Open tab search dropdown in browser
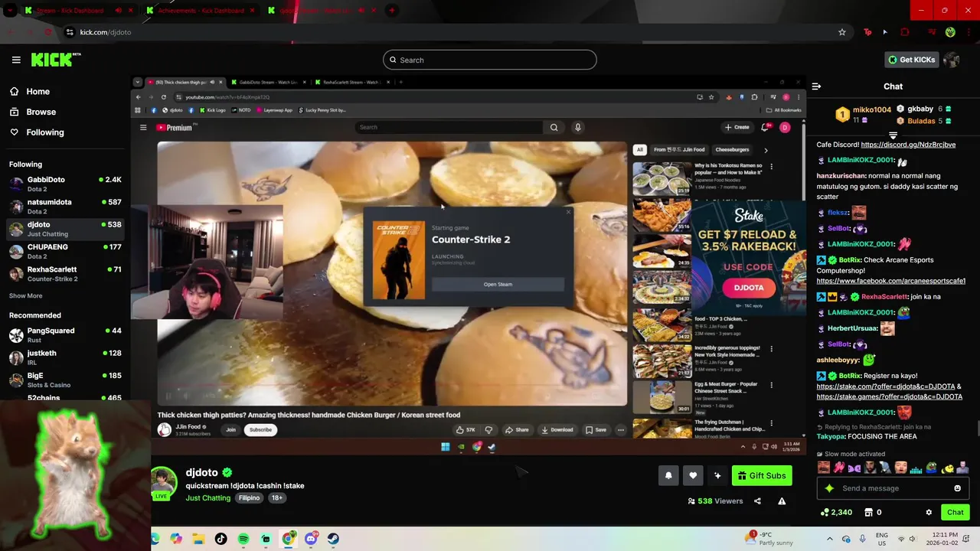The image size is (980, 551). coord(10,11)
